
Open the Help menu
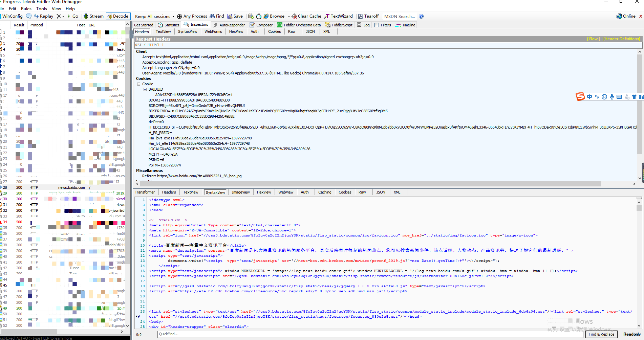tap(70, 9)
